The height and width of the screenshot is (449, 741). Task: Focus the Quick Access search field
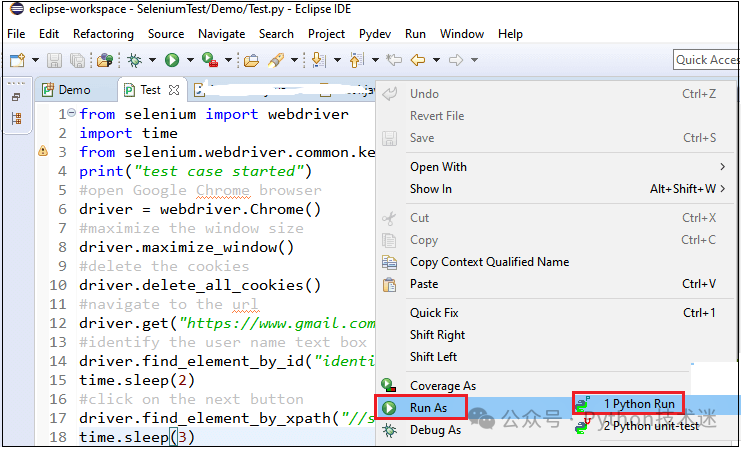click(706, 60)
